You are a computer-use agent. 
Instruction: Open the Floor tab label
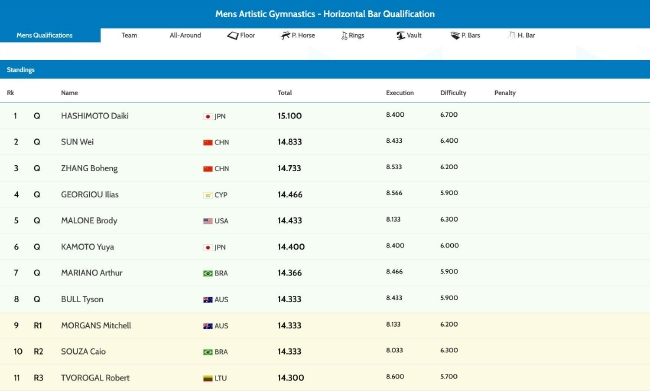[247, 35]
